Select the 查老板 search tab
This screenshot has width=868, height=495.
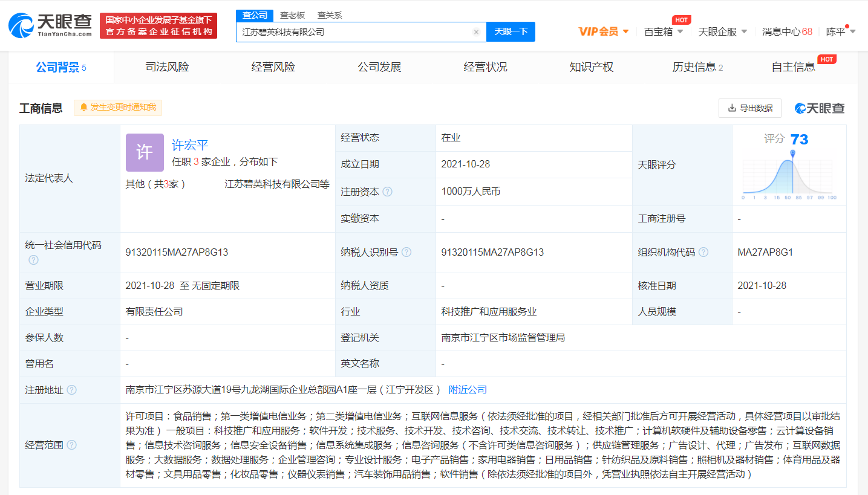(292, 16)
